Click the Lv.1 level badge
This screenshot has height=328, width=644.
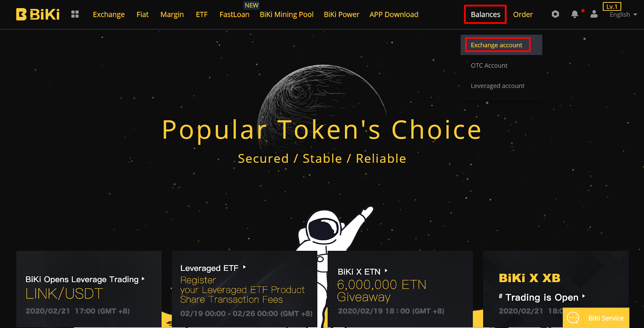(x=612, y=6)
